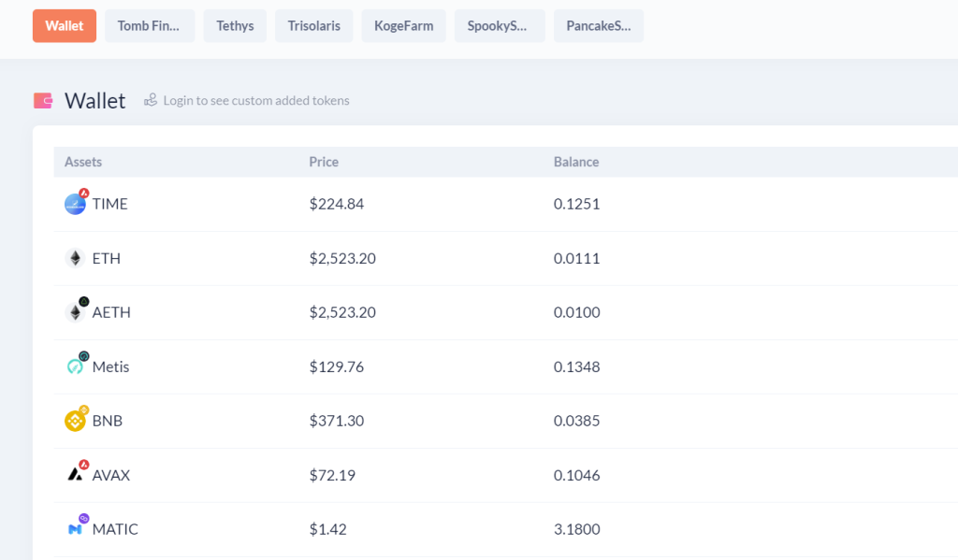958x560 pixels.
Task: Click the $371.30 BNB price
Action: [337, 421]
